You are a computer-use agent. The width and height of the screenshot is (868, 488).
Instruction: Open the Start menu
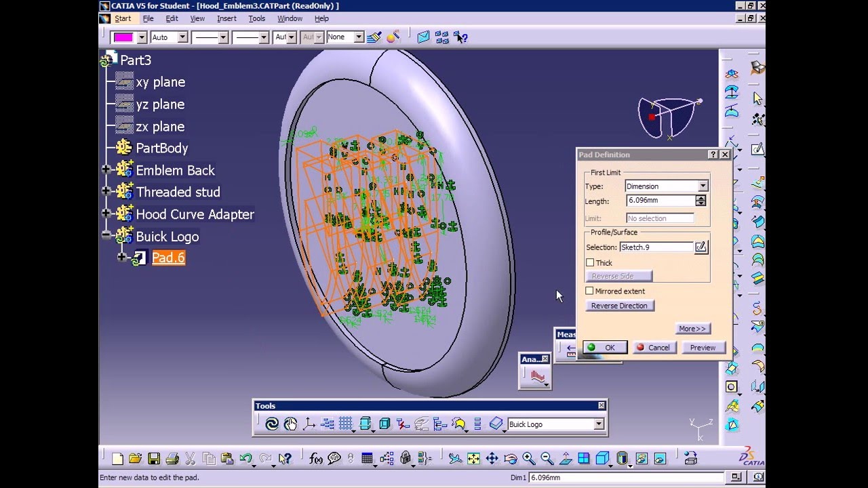[123, 19]
